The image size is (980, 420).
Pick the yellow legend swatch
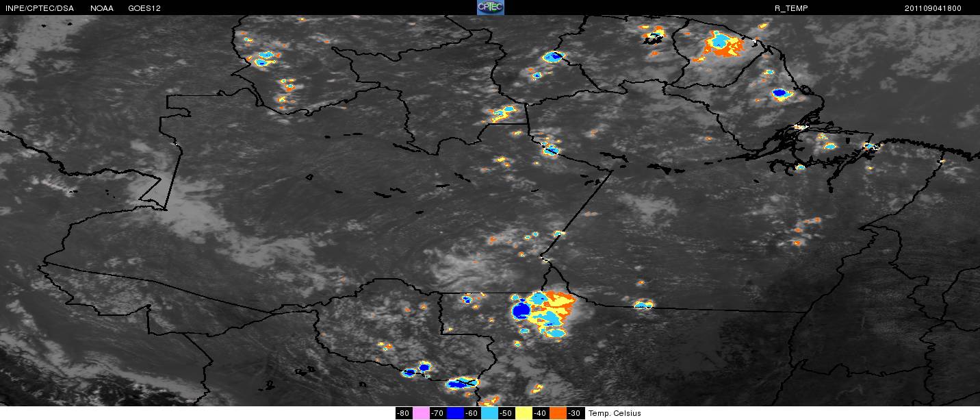click(x=524, y=413)
